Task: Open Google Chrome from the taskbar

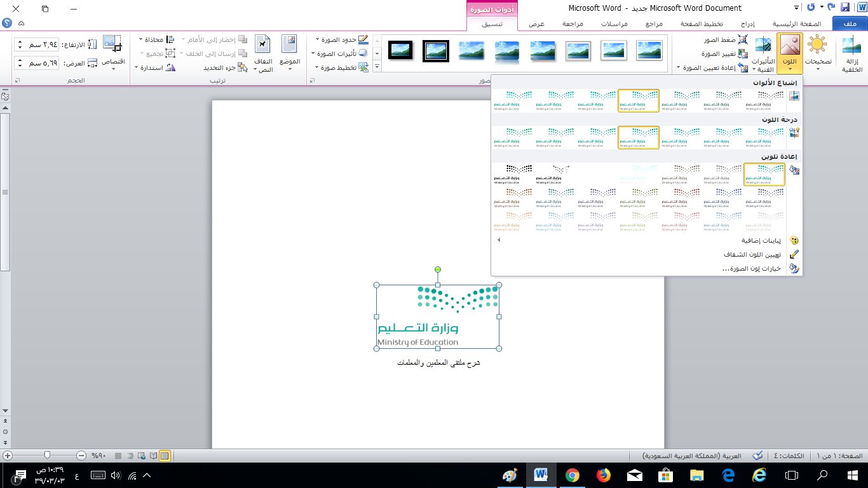Action: pos(573,475)
